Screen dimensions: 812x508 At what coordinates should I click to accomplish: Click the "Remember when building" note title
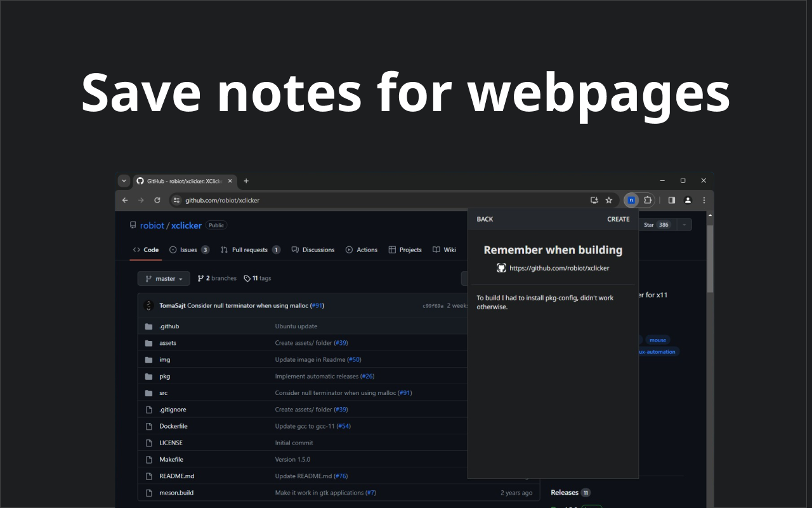(x=553, y=250)
